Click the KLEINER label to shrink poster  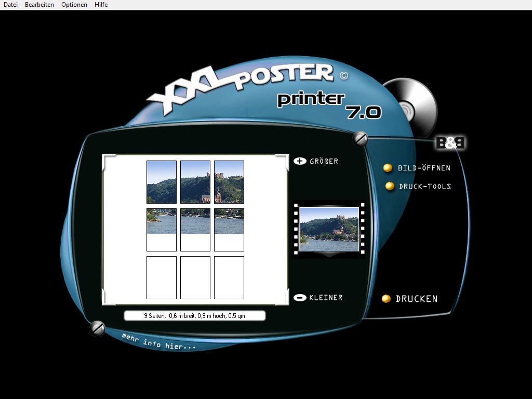point(326,298)
